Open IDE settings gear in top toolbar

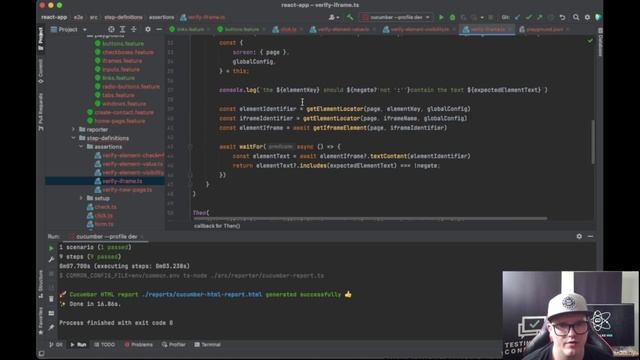(x=587, y=17)
